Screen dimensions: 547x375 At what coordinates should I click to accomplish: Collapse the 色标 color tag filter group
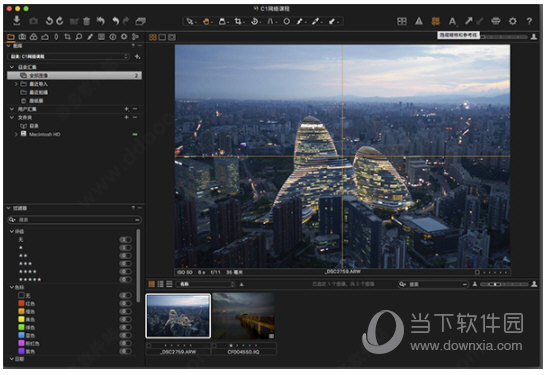tap(12, 287)
